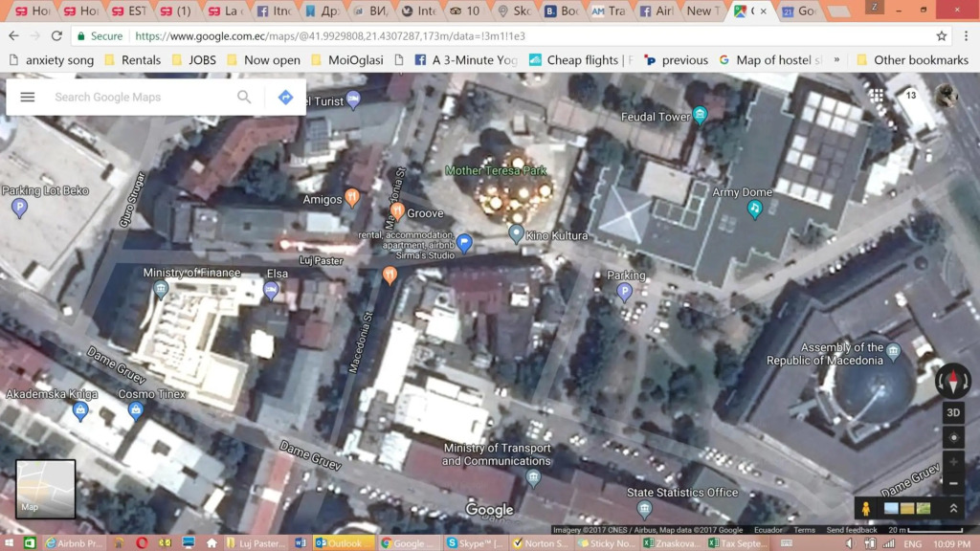Open the JOBS bookmarks folder
Image resolution: width=980 pixels, height=551 pixels.
[x=193, y=60]
